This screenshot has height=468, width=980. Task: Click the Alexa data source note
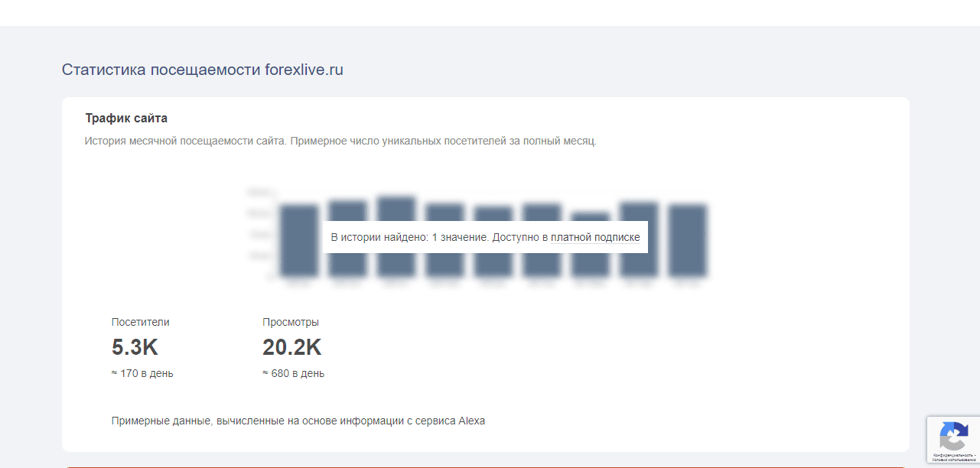(x=298, y=421)
